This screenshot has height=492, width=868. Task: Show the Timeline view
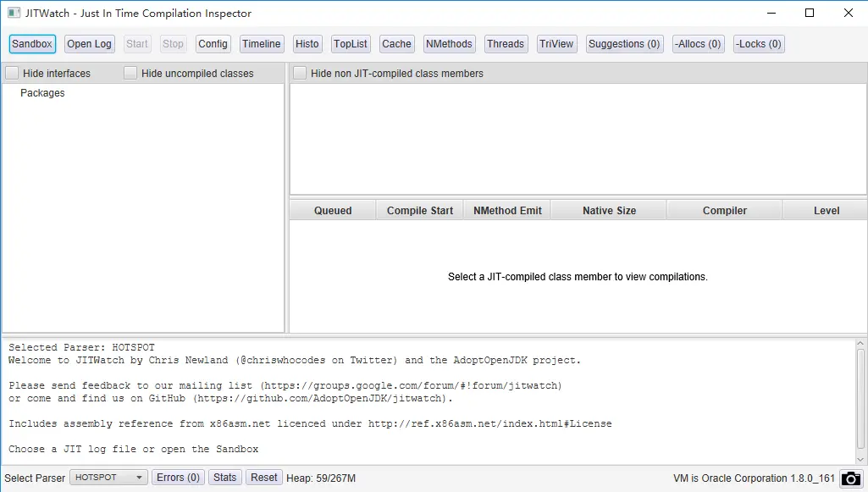click(x=262, y=44)
